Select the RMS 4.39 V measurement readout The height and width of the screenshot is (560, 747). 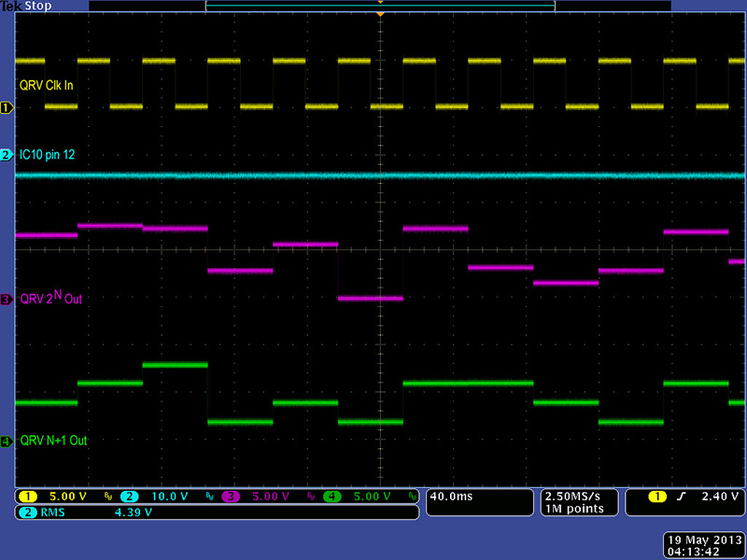click(x=93, y=512)
